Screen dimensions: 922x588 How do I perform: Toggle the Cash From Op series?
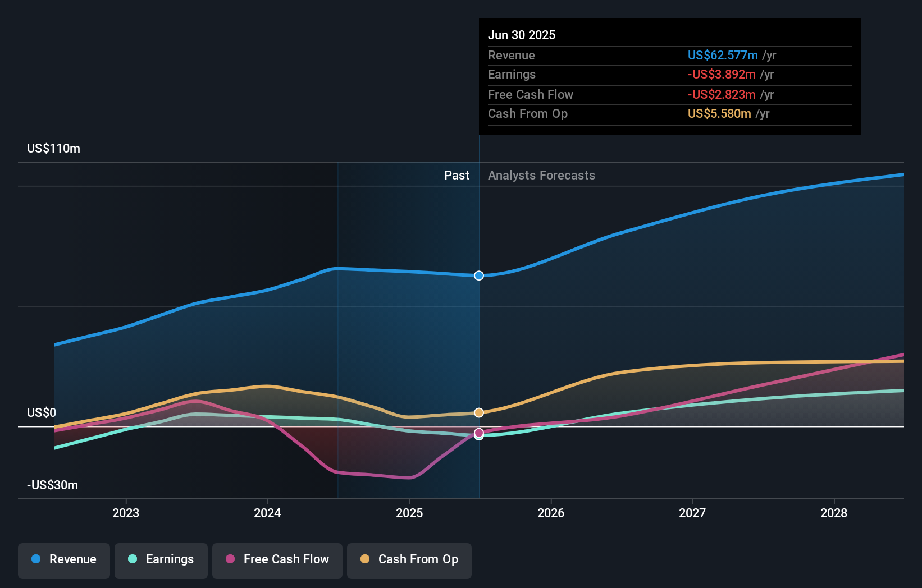pyautogui.click(x=409, y=561)
